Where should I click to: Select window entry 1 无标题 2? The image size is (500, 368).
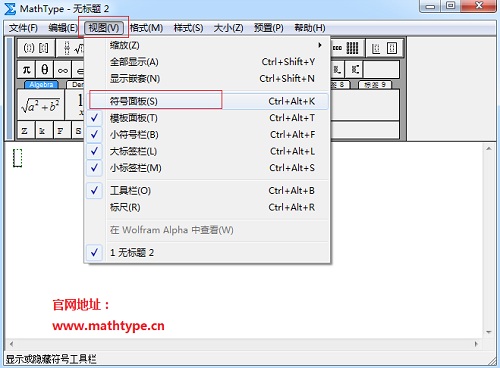(x=208, y=253)
